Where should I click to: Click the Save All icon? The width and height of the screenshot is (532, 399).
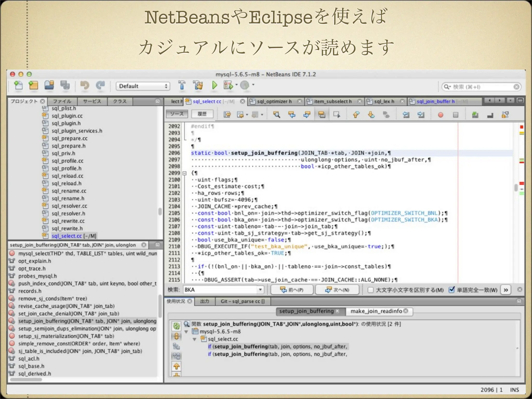pos(65,85)
